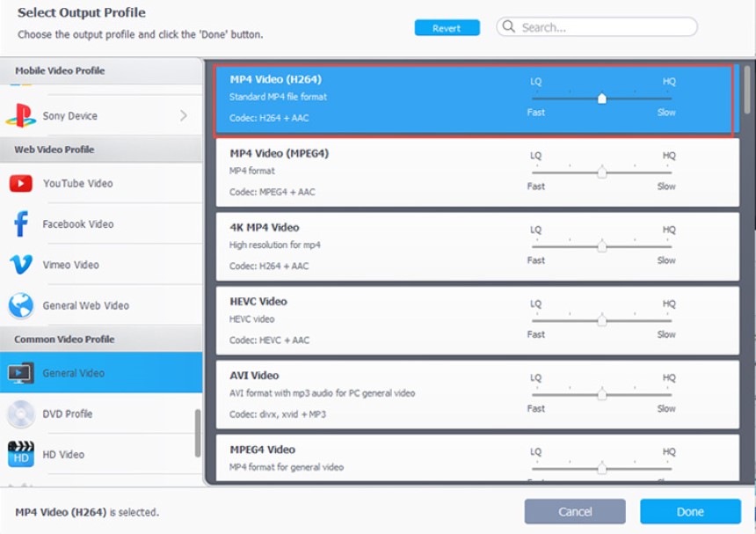
Task: Choose the Facebook Video icon
Action: click(x=21, y=223)
